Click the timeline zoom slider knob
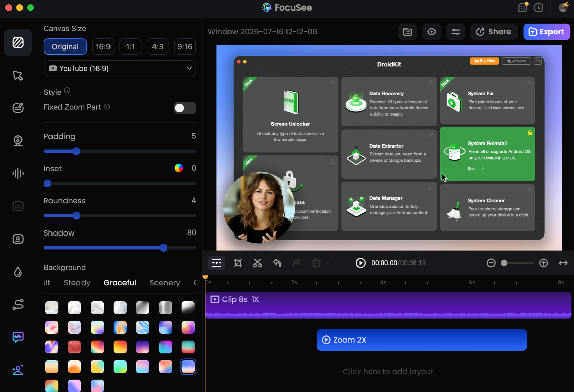 click(x=504, y=263)
